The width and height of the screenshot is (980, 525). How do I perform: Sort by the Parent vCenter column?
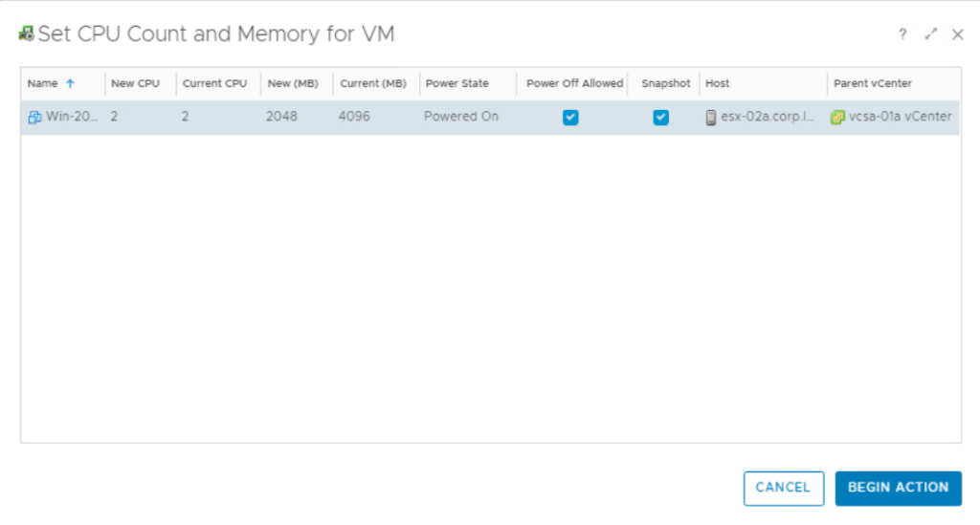(872, 84)
